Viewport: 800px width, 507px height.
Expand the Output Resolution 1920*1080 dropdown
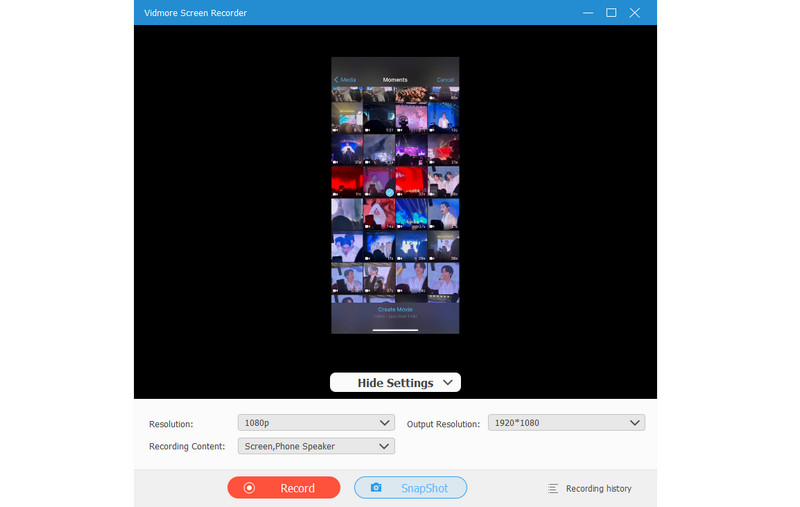point(566,423)
